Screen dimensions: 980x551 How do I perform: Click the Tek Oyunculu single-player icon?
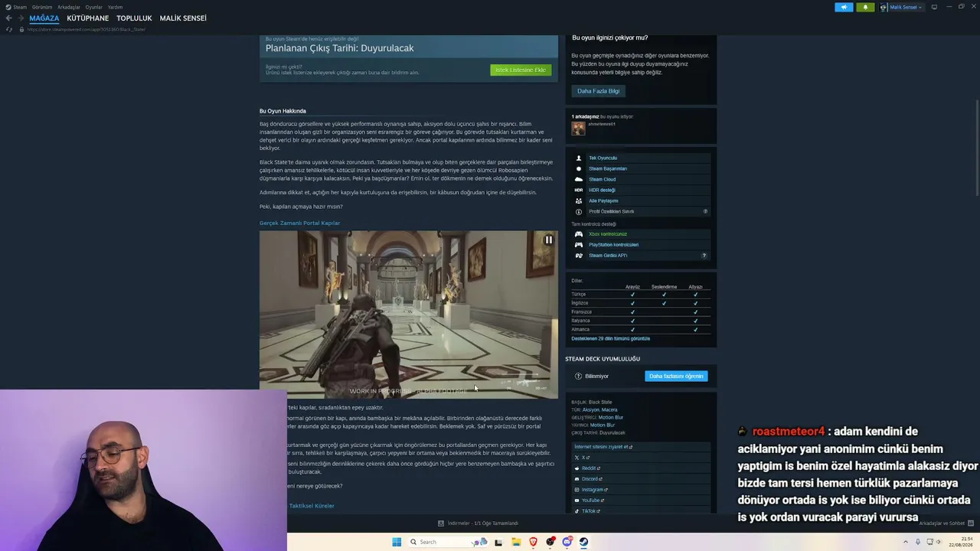[579, 158]
